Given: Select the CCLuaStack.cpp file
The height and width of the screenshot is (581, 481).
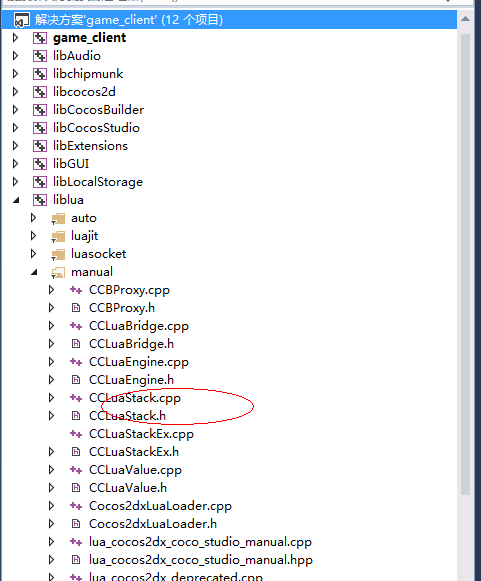Looking at the screenshot, I should tap(135, 398).
